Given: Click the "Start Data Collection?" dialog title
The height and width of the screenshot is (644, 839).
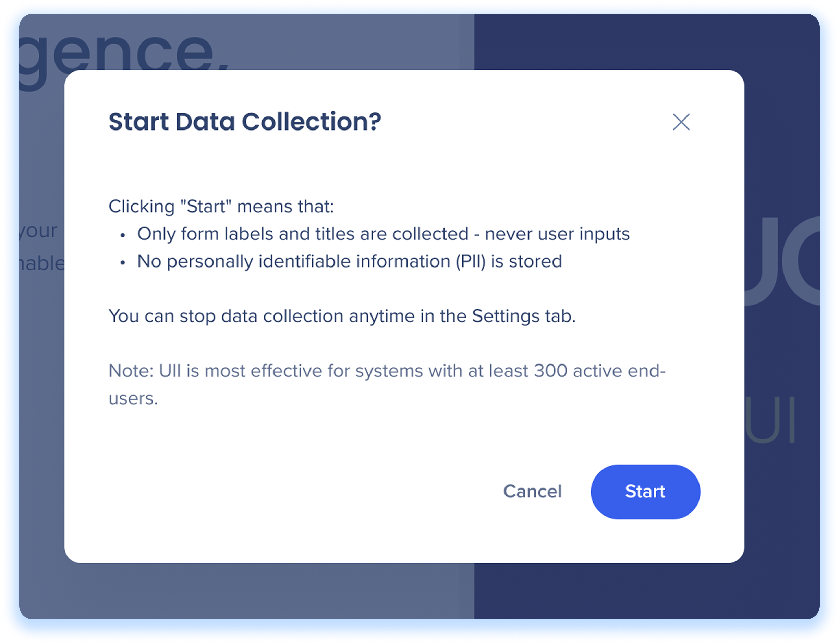Looking at the screenshot, I should coord(245,122).
